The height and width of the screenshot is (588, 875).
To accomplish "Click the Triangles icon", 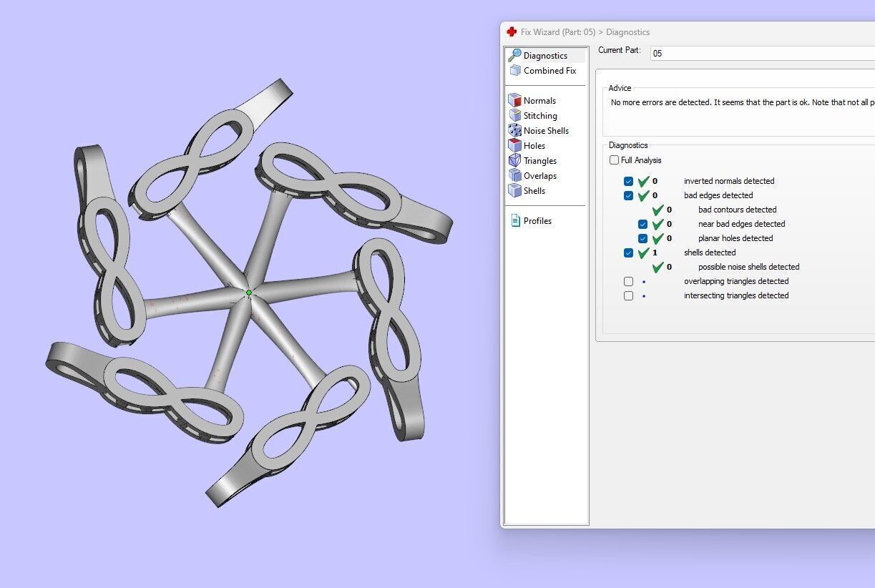I will [x=514, y=160].
